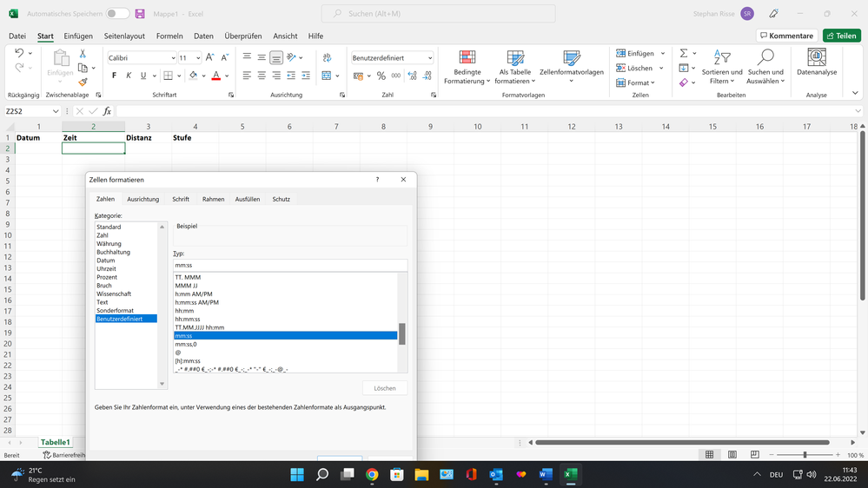
Task: Select the Tabelle1 sheet tab
Action: click(55, 442)
